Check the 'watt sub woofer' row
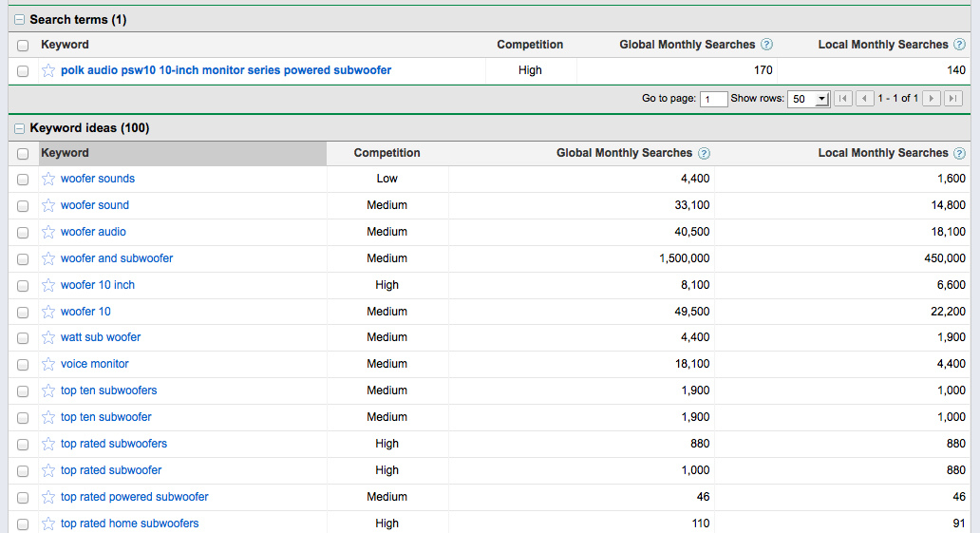980x533 pixels. click(x=23, y=338)
